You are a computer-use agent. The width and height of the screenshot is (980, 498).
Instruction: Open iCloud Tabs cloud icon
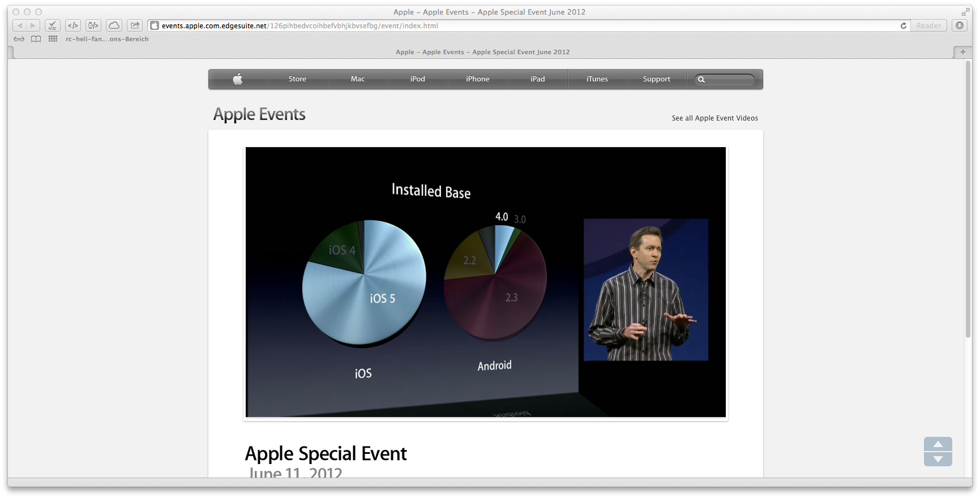(x=114, y=25)
